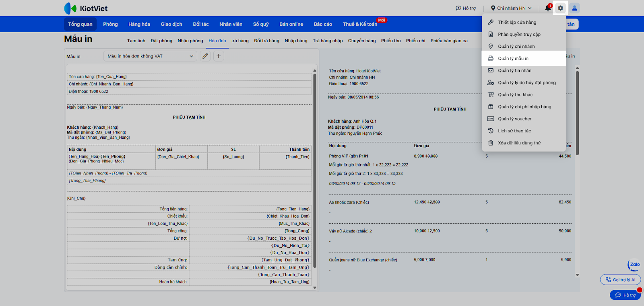The width and height of the screenshot is (644, 306).
Task: Open the Giao dịch menu
Action: [171, 24]
